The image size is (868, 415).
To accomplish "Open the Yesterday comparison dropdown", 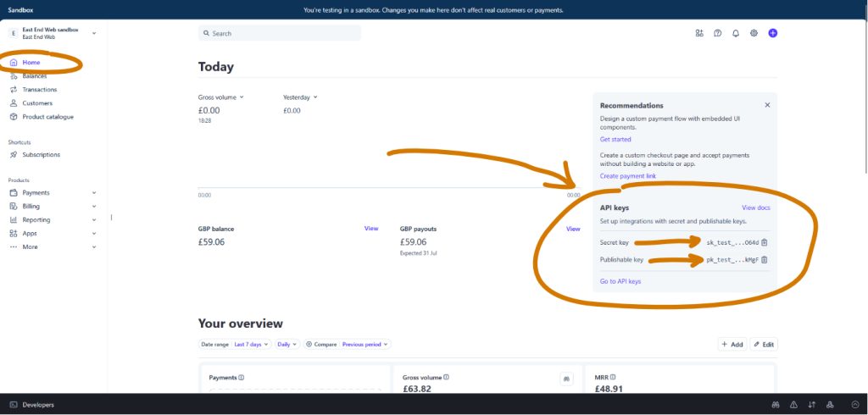I will pyautogui.click(x=301, y=97).
